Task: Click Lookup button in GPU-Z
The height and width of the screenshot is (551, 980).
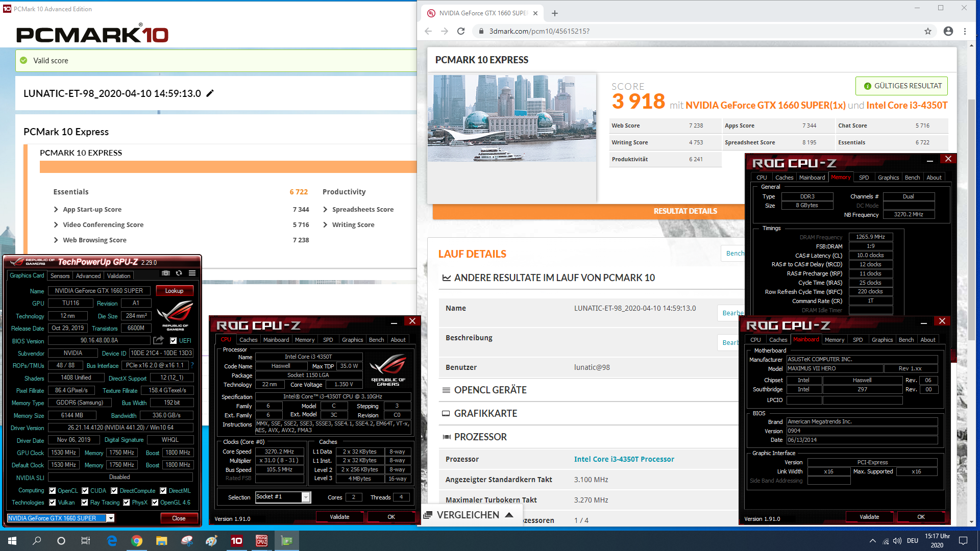Action: point(174,291)
